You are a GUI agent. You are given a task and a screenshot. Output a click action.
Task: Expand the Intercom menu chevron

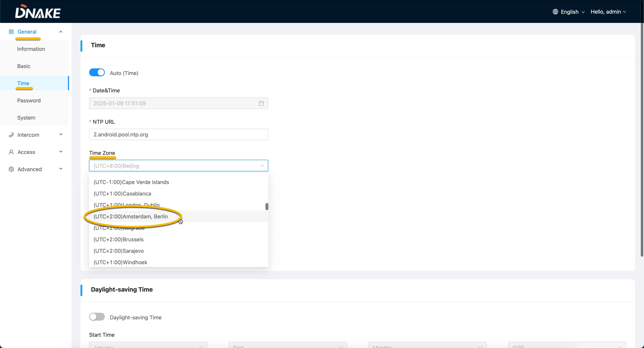(x=61, y=135)
